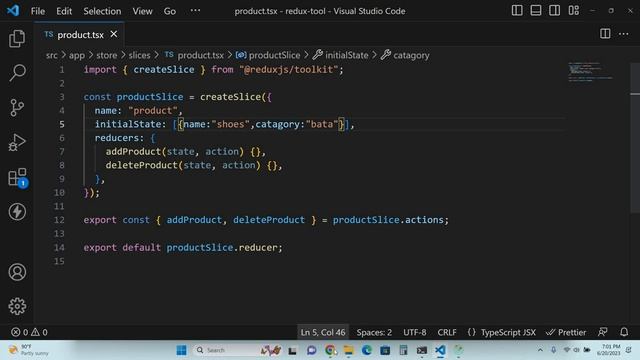
Task: Click the Windows Start button
Action: pos(181,350)
